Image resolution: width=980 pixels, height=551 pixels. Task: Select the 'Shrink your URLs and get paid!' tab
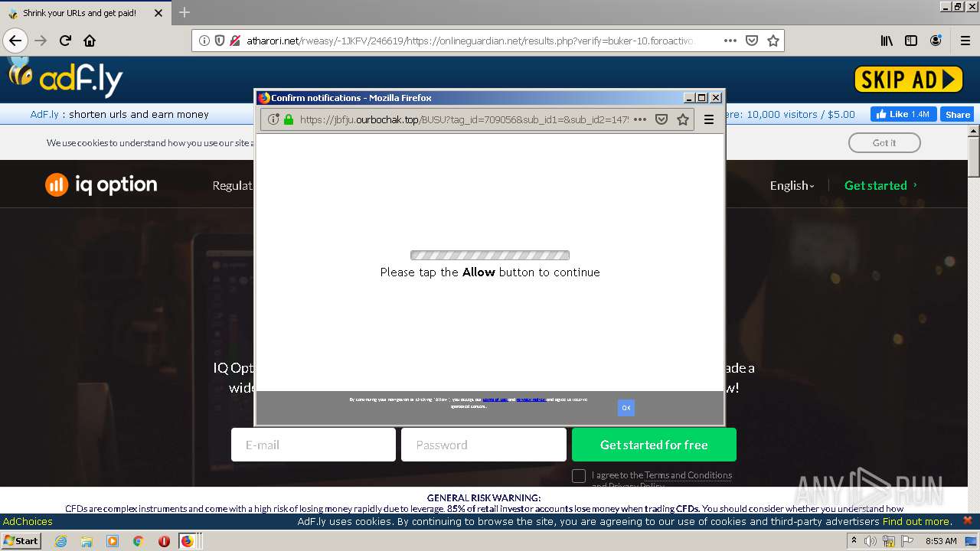(86, 13)
